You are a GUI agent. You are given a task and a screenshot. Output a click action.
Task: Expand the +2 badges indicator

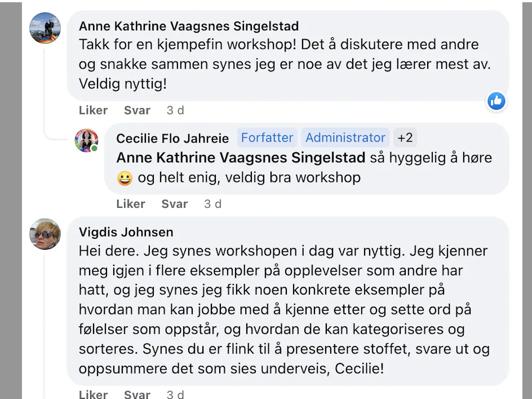[405, 138]
